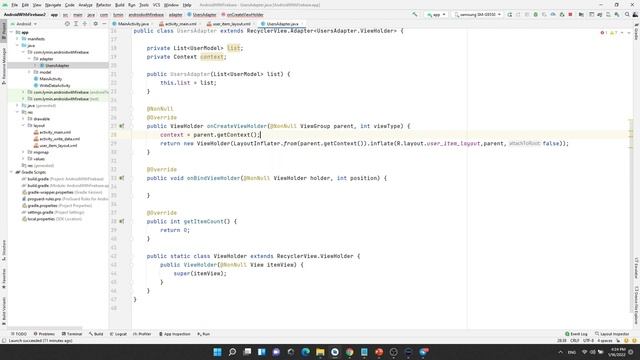Open Google Chrome from the taskbar
Viewport: 640px width, 360px height.
349,352
